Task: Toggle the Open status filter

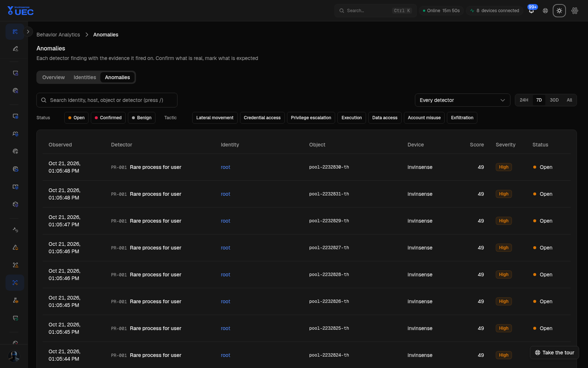Action: pos(76,118)
